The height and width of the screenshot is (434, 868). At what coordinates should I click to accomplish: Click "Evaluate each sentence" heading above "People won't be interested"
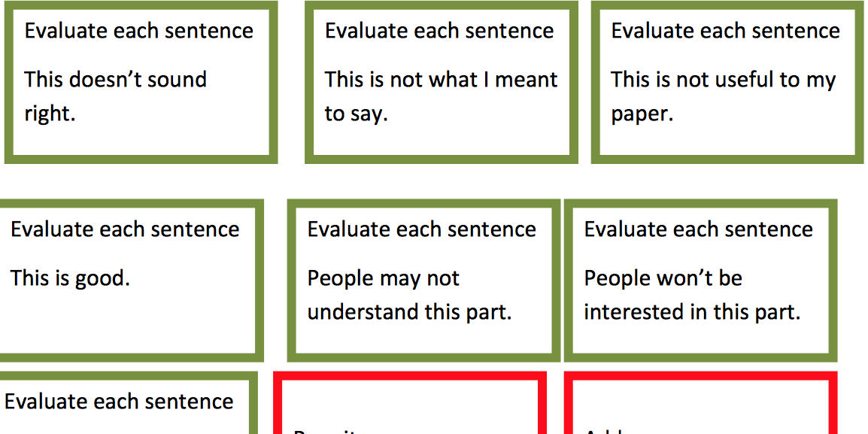point(699,229)
